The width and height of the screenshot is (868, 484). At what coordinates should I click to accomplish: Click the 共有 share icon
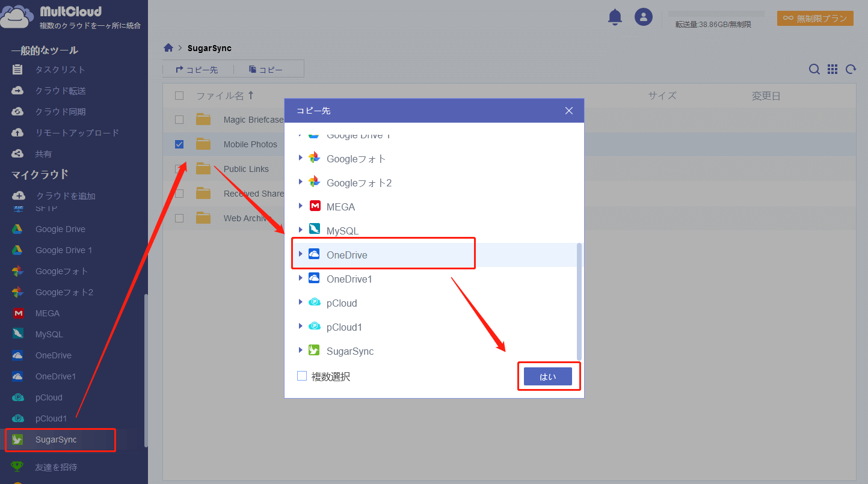pyautogui.click(x=17, y=154)
